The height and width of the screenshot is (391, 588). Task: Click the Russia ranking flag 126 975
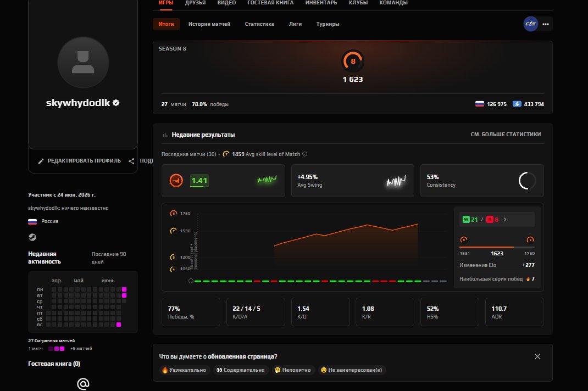[480, 104]
